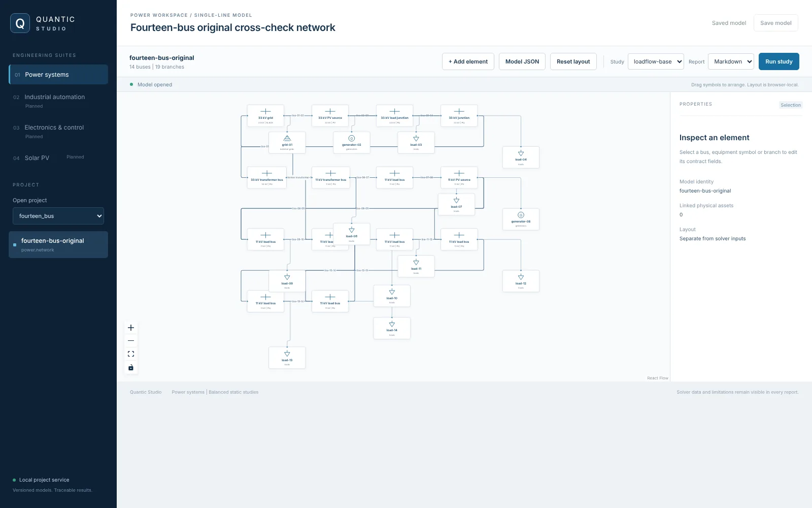
Task: Open the fourteen-bus-original model item
Action: [58, 244]
